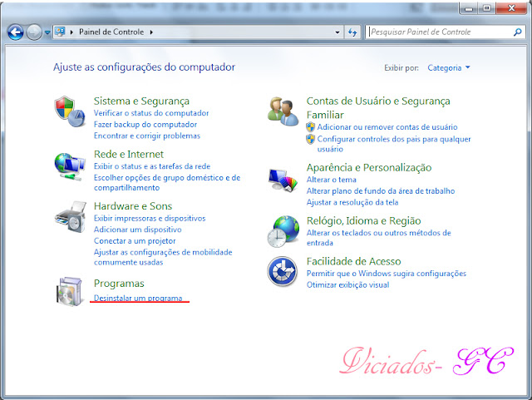Open Aparência e Personalização heading

click(369, 168)
